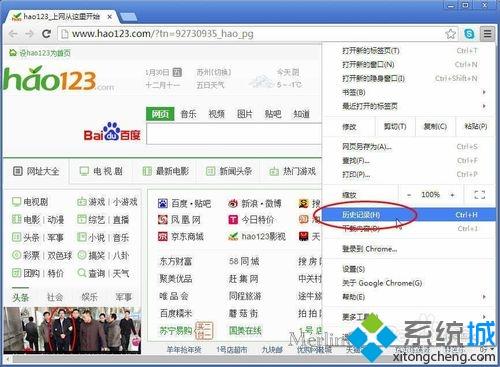This screenshot has width=500, height=367.
Task: Click the browser forward arrow
Action: tap(29, 34)
